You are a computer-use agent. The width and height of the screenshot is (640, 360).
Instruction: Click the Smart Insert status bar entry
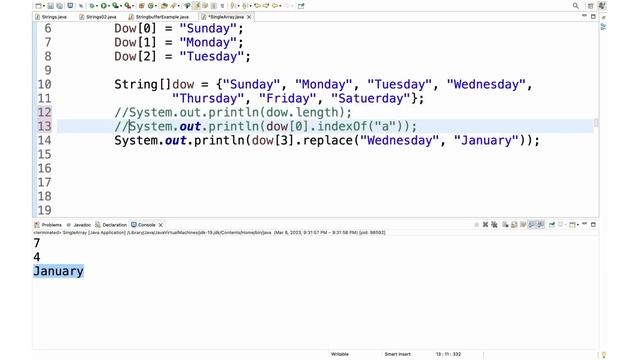[397, 354]
